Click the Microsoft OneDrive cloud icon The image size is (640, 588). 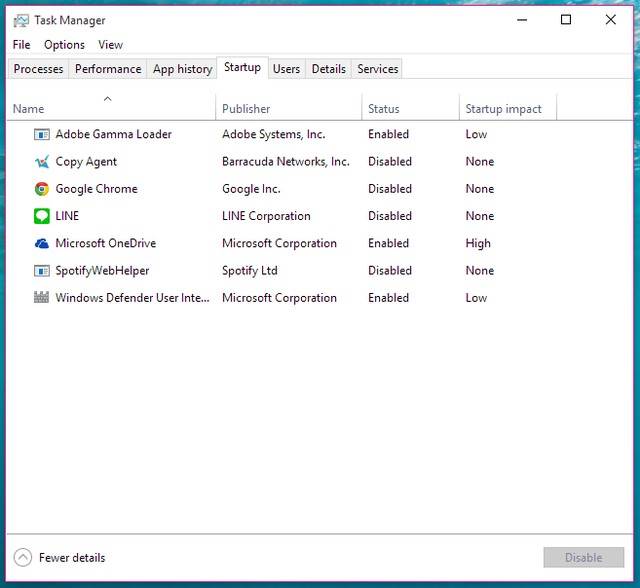[x=42, y=244]
